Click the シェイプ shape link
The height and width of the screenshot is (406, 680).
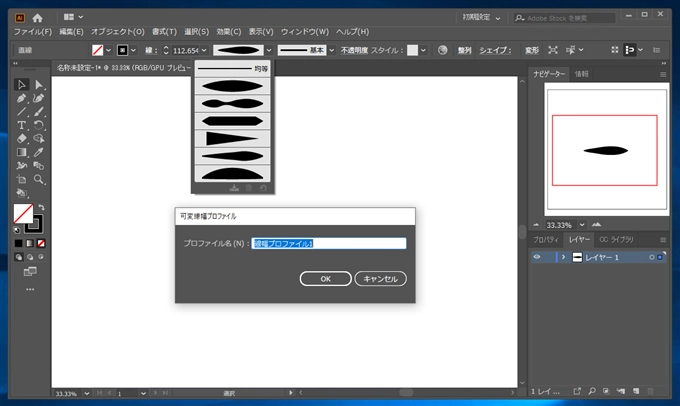495,50
